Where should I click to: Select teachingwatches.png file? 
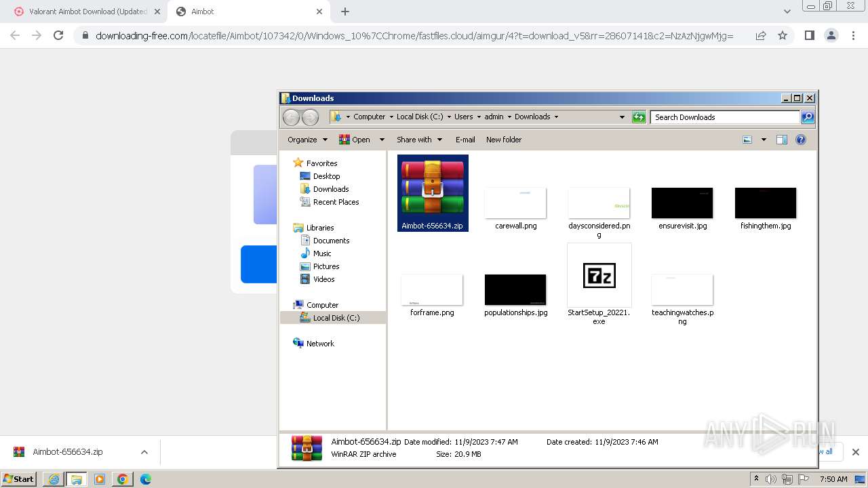click(x=682, y=289)
